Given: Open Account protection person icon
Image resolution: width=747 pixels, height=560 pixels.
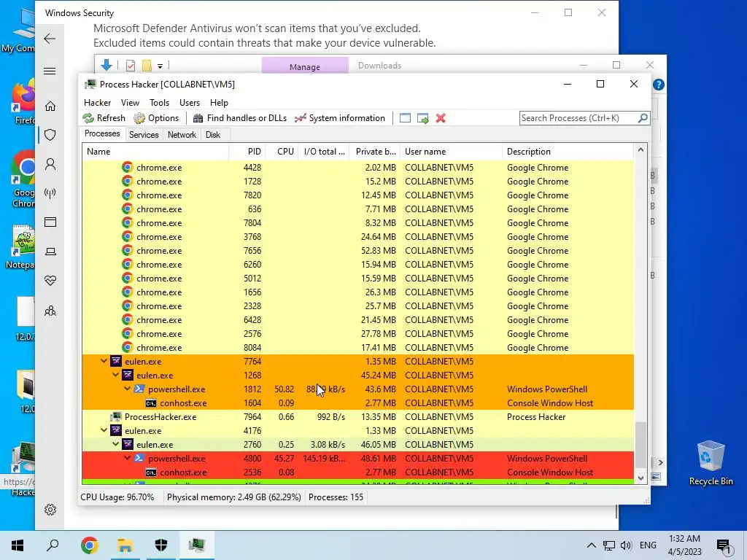Looking at the screenshot, I should tap(50, 164).
